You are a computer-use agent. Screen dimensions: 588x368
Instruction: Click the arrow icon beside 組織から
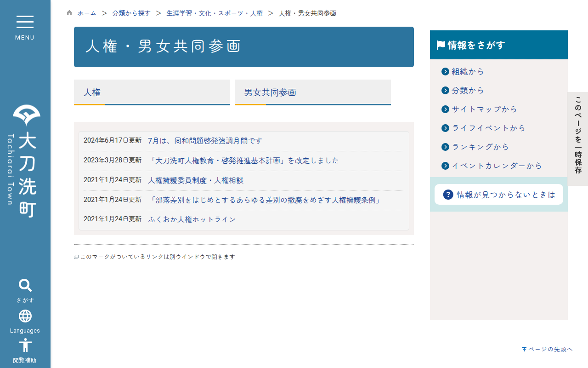pos(445,71)
